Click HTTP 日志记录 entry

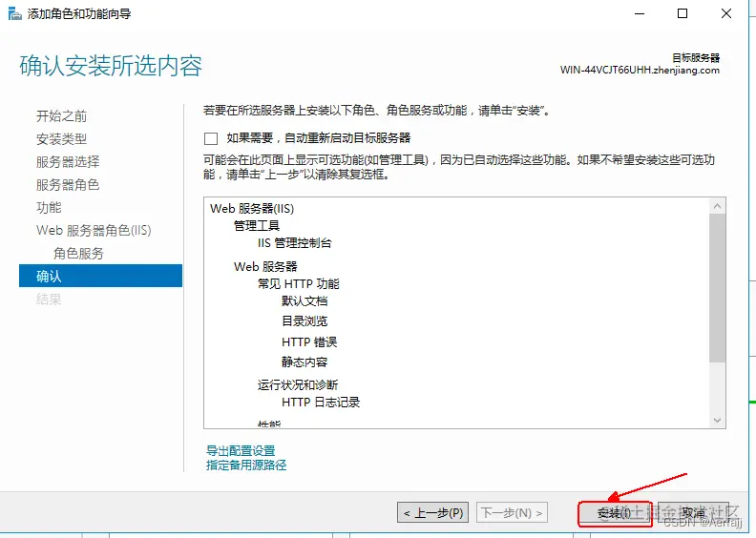pyautogui.click(x=321, y=403)
